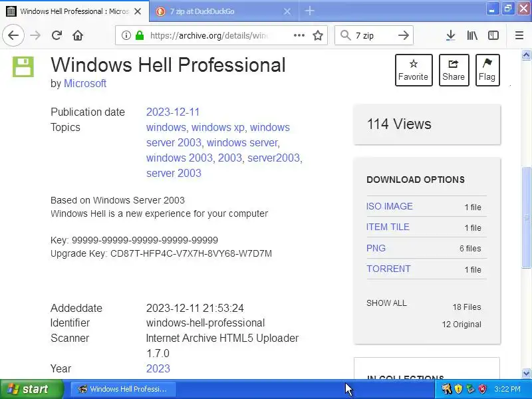The height and width of the screenshot is (399, 532).
Task: Go back to the previous page
Action: pos(13,35)
